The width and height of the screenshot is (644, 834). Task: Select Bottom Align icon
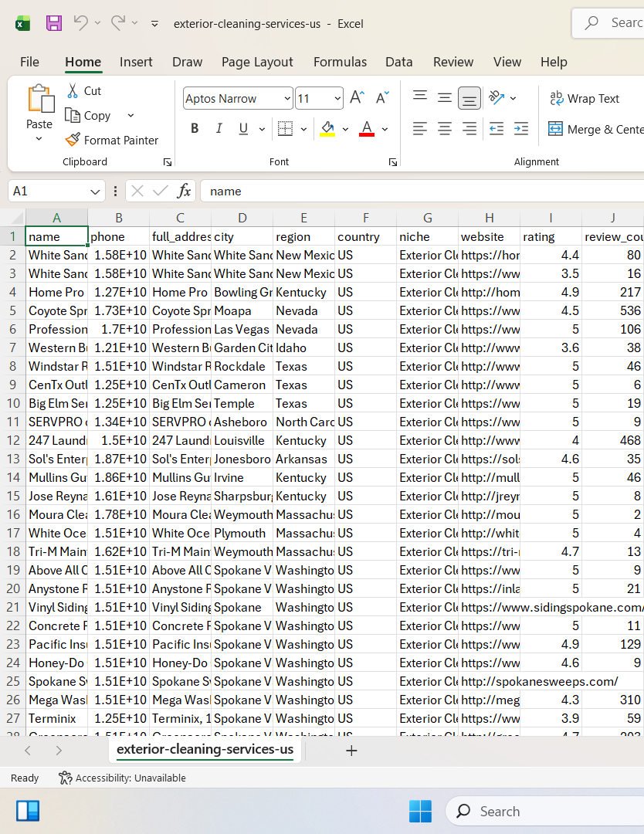pyautogui.click(x=469, y=98)
